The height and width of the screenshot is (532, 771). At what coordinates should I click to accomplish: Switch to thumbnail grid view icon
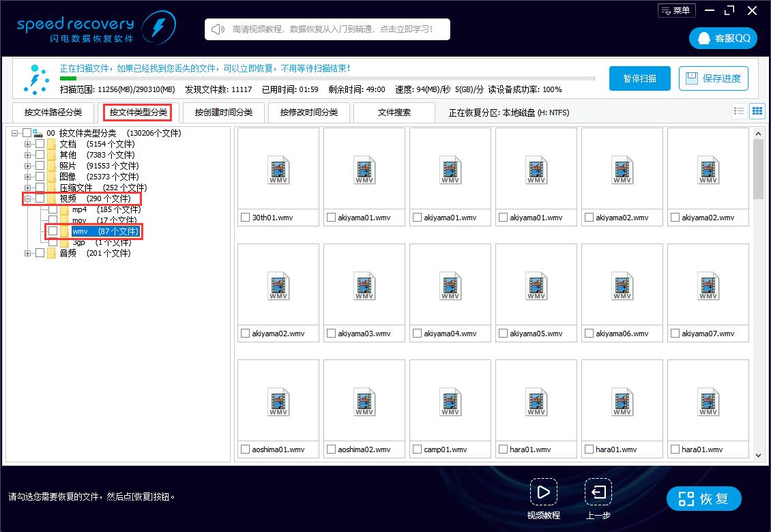757,111
